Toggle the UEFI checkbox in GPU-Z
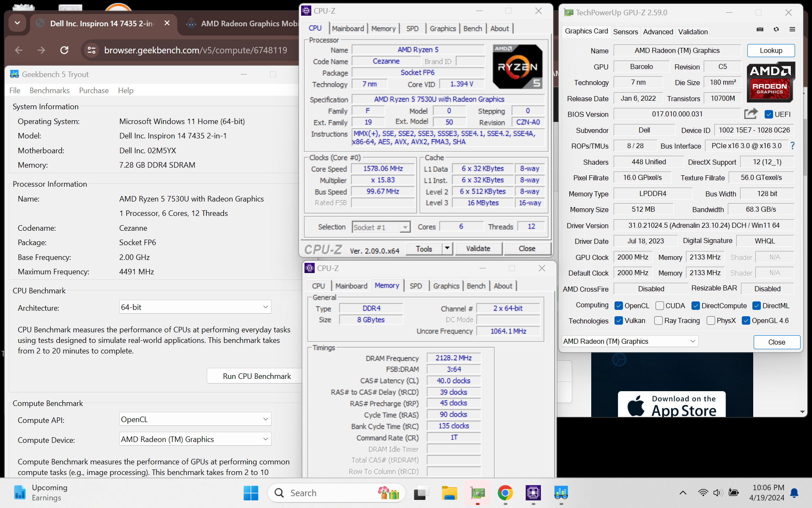This screenshot has height=508, width=812. (769, 114)
